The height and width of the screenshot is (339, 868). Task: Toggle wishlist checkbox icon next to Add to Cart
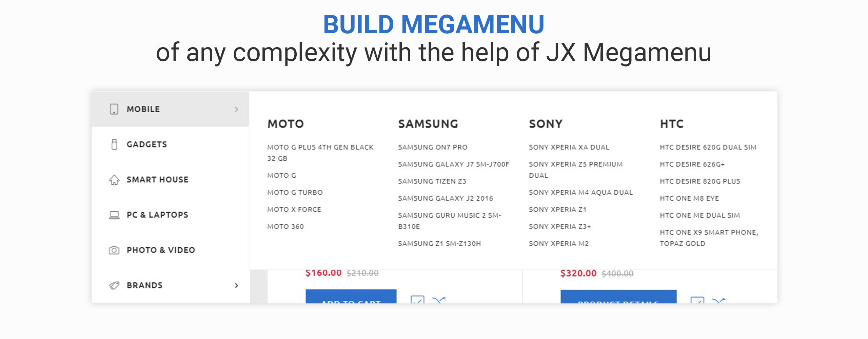pos(417,299)
